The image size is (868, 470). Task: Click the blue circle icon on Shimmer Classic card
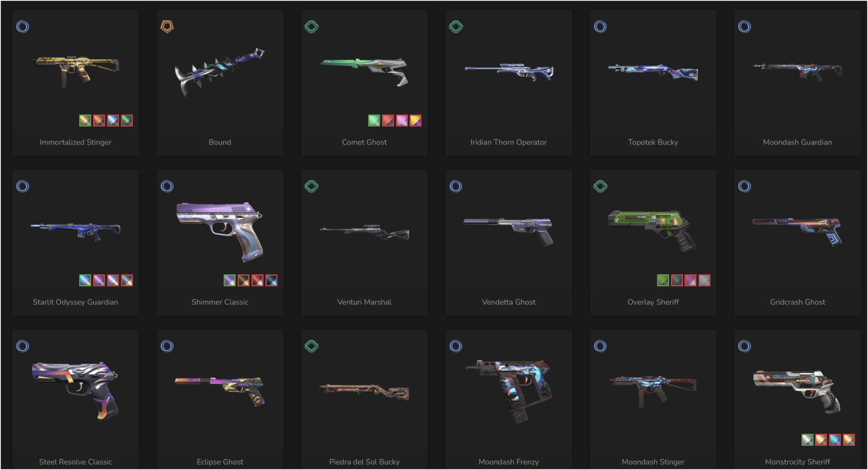(x=167, y=186)
